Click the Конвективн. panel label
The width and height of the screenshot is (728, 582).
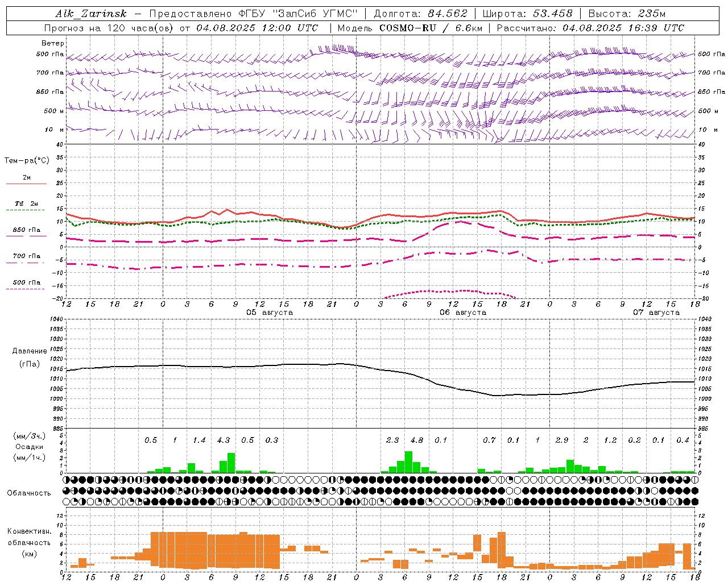pos(29,531)
